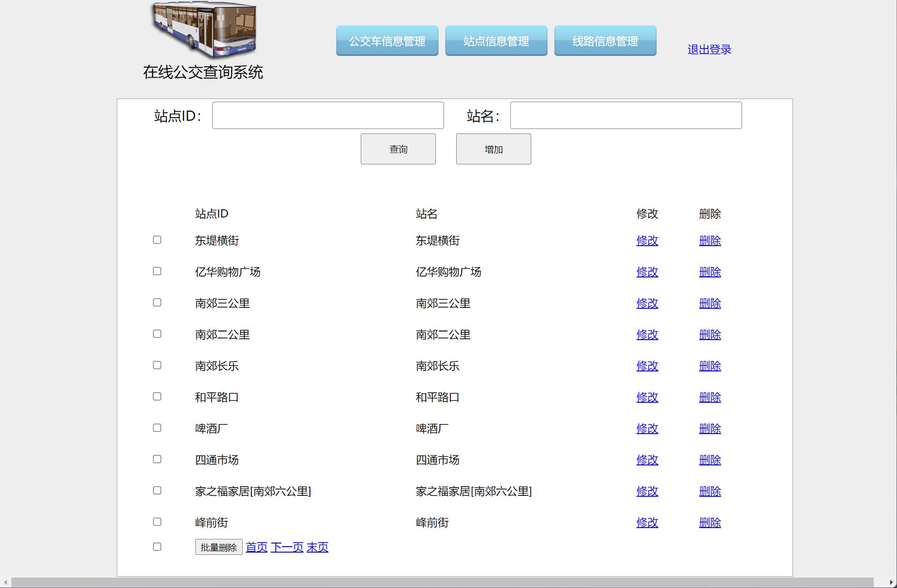The width and height of the screenshot is (897, 588).
Task: Click 退出登录 to log out
Action: [709, 49]
